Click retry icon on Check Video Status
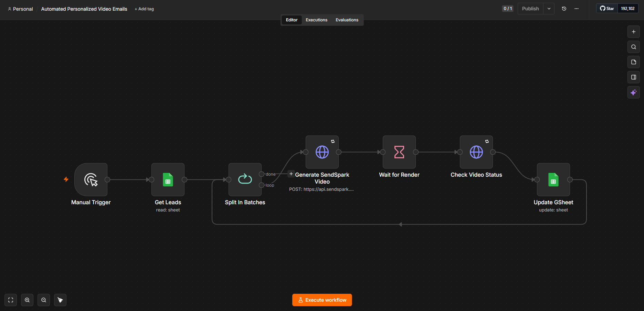The height and width of the screenshot is (311, 644). pos(487,141)
